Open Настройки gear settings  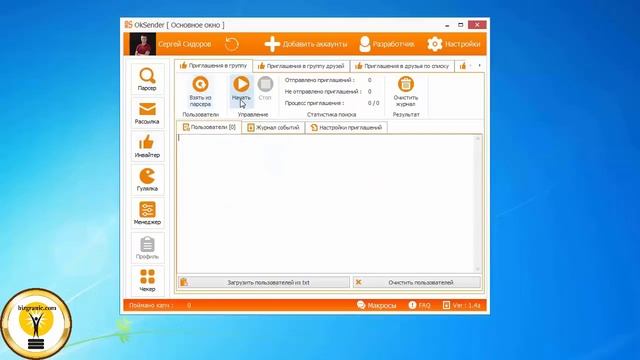pos(454,44)
